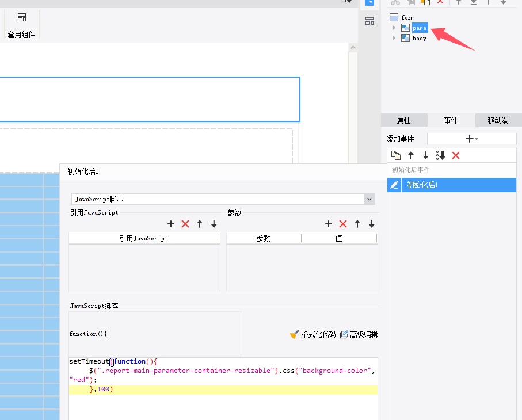Viewport: 522px width, 420px height.
Task: Edit the 初始化后1 event pencil icon
Action: [394, 185]
